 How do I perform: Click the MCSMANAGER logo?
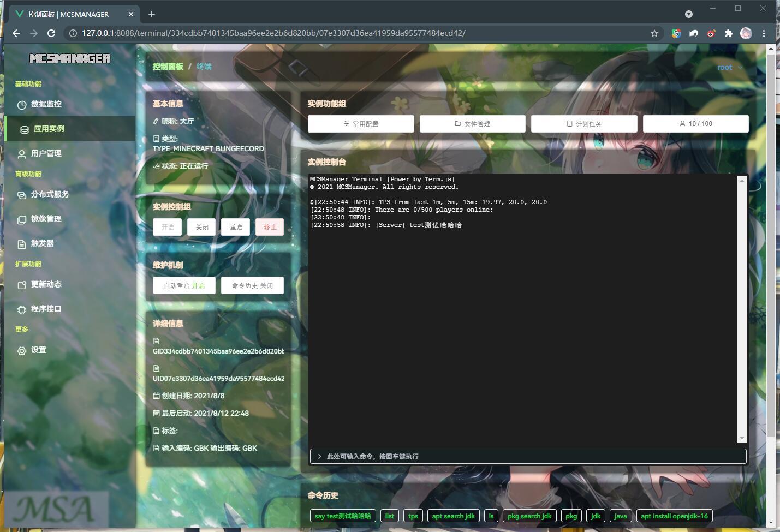coord(70,58)
